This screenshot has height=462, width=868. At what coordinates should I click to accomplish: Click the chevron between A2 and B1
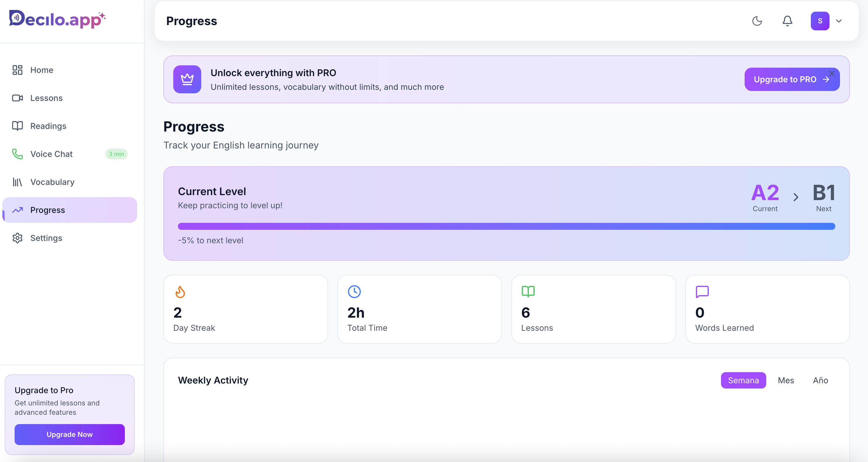(796, 197)
